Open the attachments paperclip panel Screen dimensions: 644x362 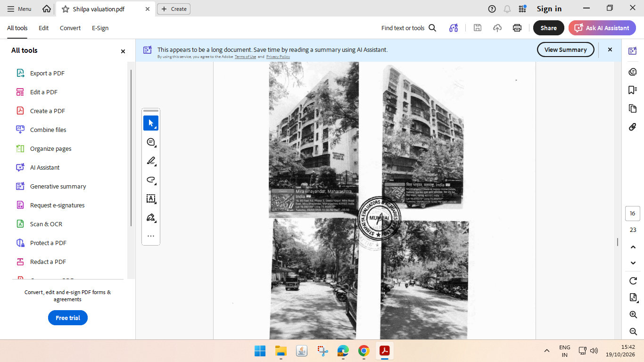click(633, 127)
